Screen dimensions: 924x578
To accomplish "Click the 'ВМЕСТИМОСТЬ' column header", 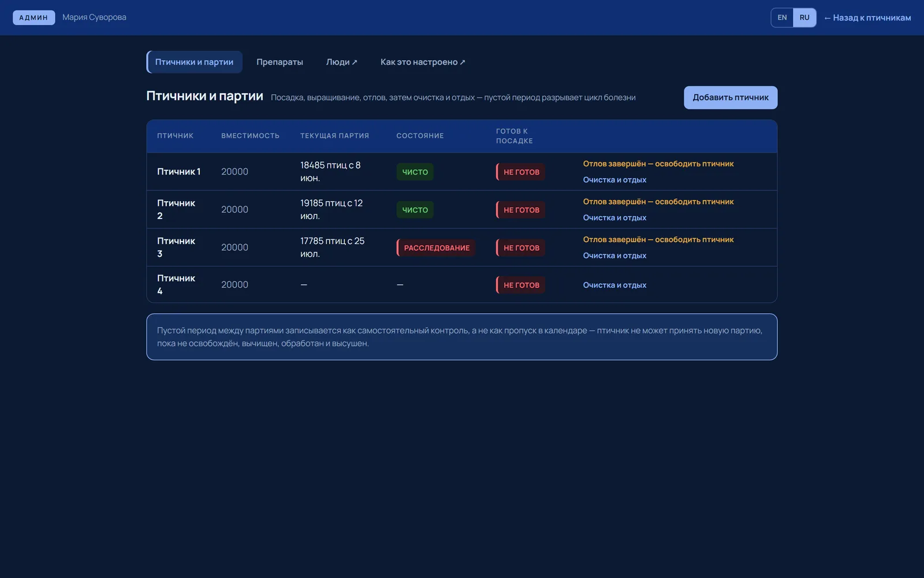I will (x=250, y=136).
